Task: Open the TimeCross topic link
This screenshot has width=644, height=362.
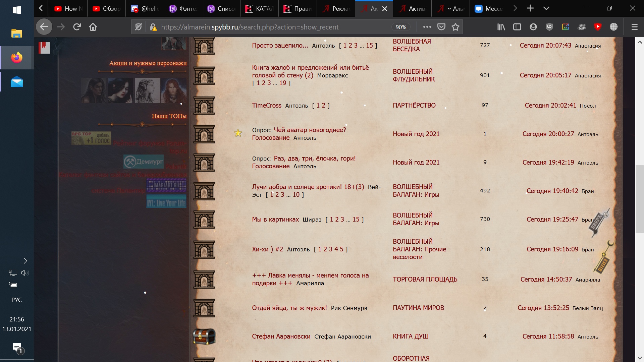Action: (266, 105)
